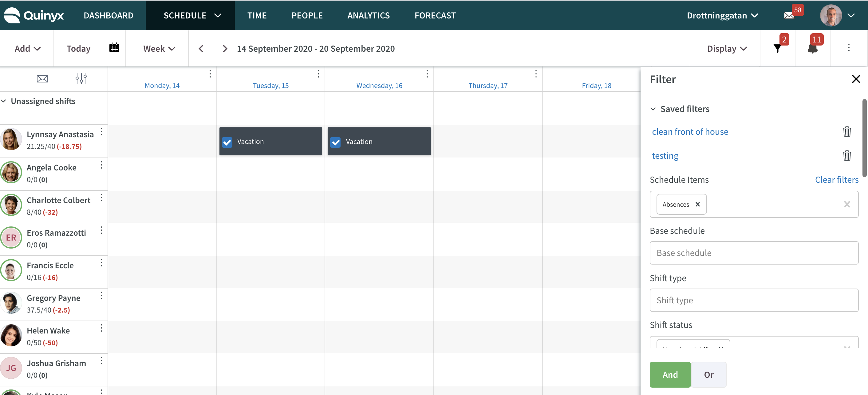Open employee list sort sliders icon
The height and width of the screenshot is (395, 868).
pyautogui.click(x=81, y=78)
